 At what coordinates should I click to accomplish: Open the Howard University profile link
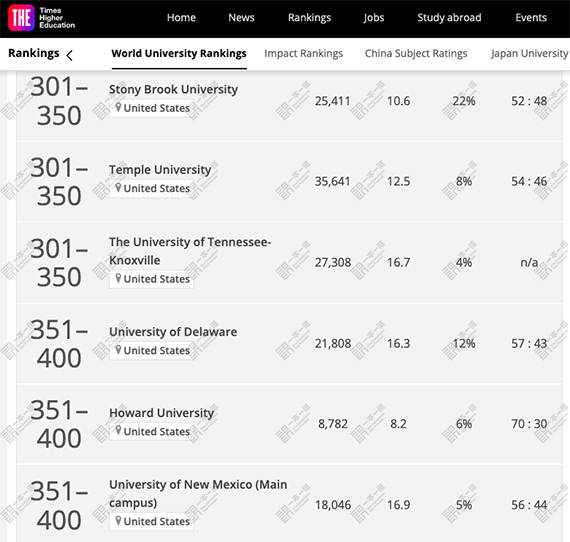(161, 413)
